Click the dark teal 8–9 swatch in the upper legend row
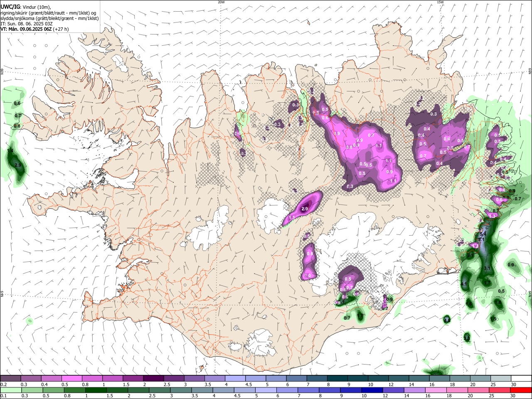 pyautogui.click(x=337, y=378)
